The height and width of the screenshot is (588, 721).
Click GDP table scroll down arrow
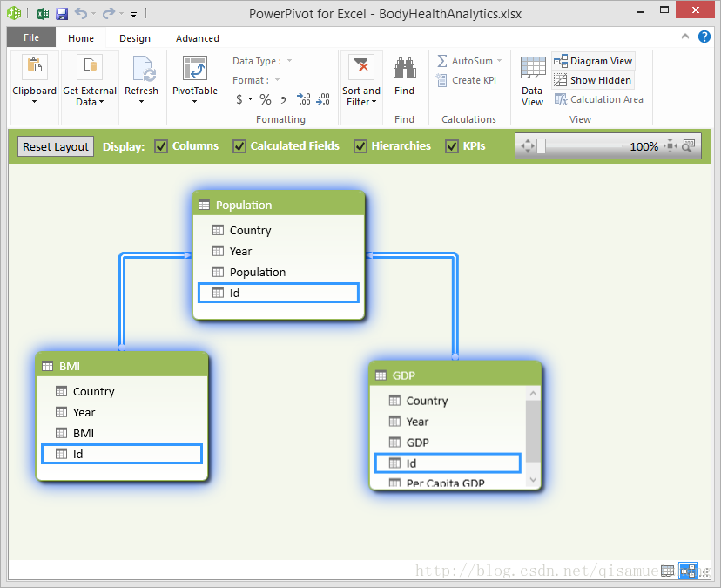click(533, 480)
